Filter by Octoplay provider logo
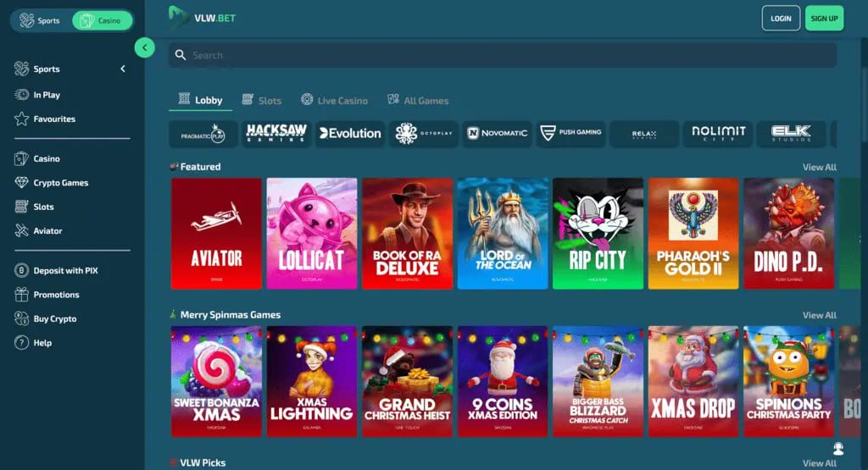This screenshot has width=868, height=470. point(424,134)
